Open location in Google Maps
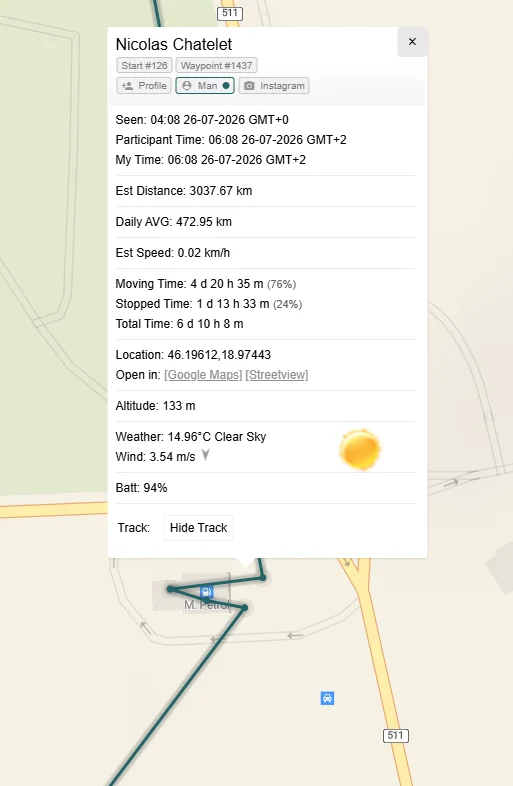513x786 pixels. pos(203,375)
